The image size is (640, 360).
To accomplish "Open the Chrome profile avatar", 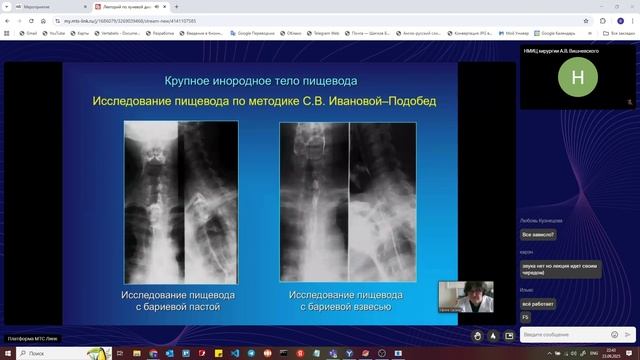I will tap(620, 21).
